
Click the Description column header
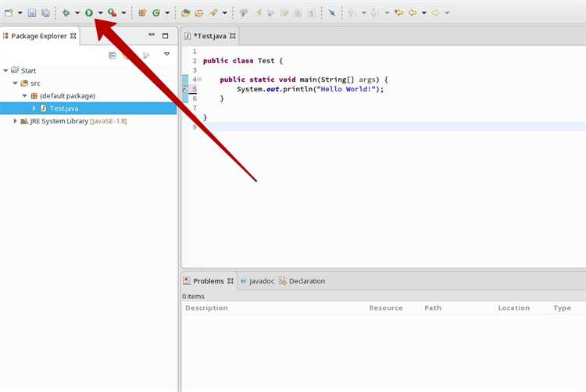[x=206, y=308]
